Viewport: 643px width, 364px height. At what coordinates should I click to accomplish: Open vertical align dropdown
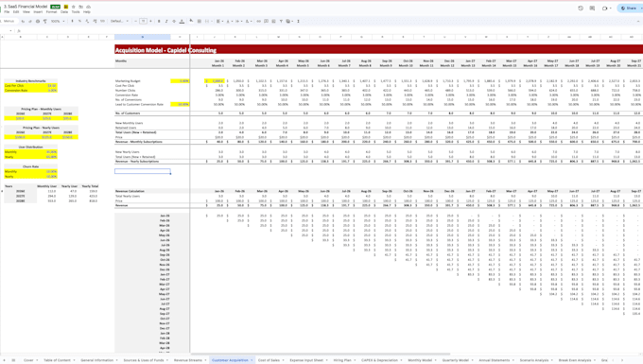[229, 21]
